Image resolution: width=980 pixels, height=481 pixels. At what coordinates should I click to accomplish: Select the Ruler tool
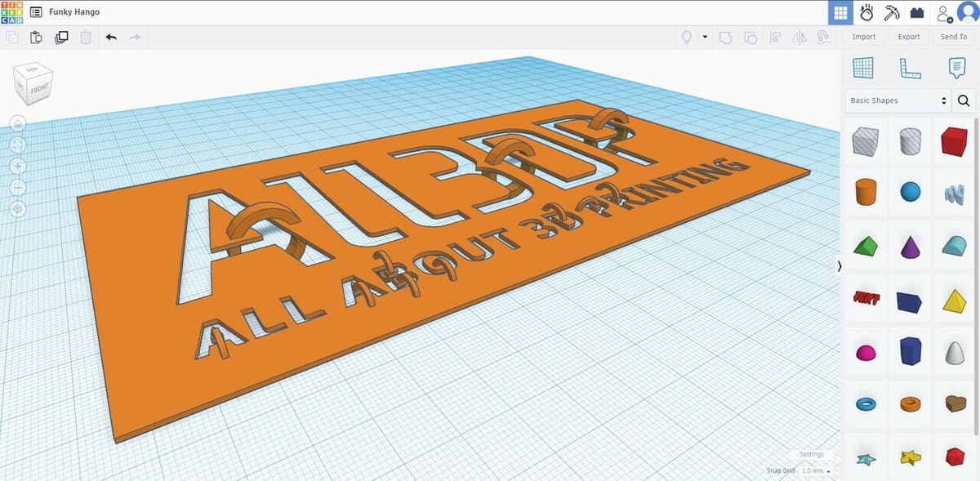pos(910,68)
